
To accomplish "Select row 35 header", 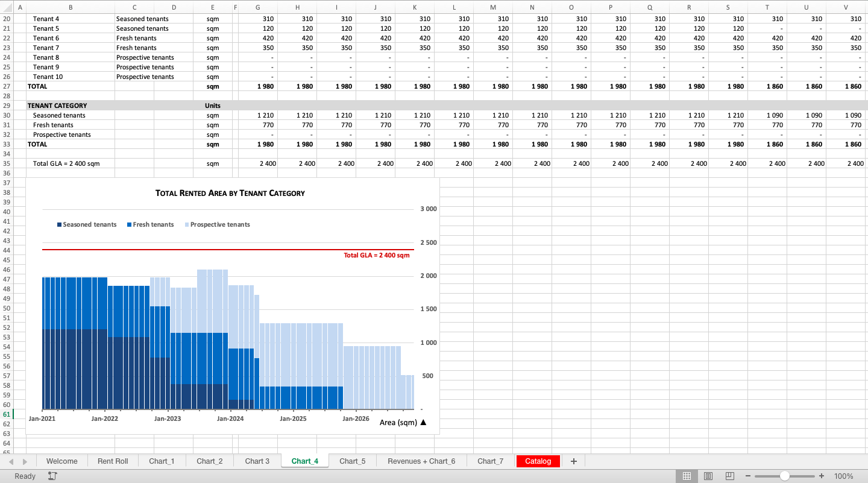I will coord(7,163).
